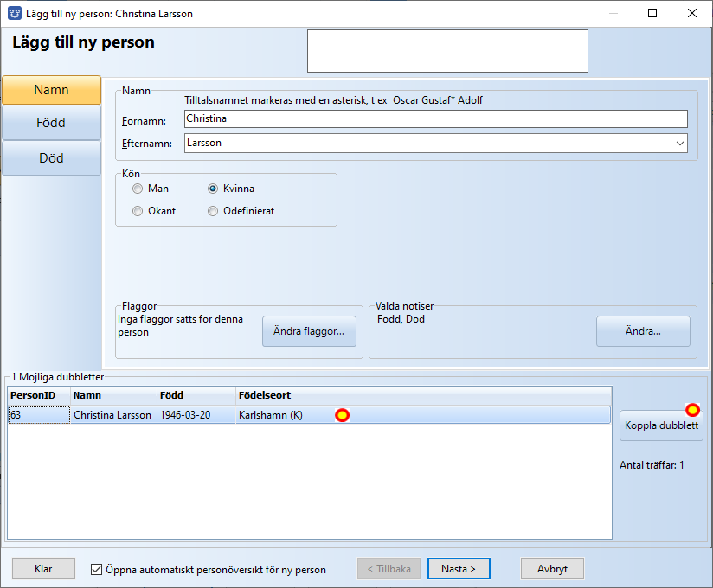The image size is (713, 588).
Task: Toggle Öppna automatiskt personöversikt checkbox
Action: point(97,570)
